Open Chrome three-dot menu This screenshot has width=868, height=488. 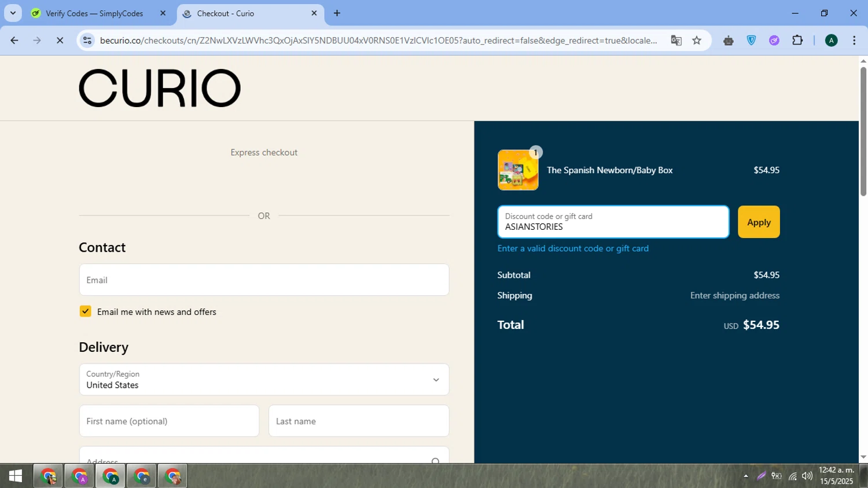854,41
